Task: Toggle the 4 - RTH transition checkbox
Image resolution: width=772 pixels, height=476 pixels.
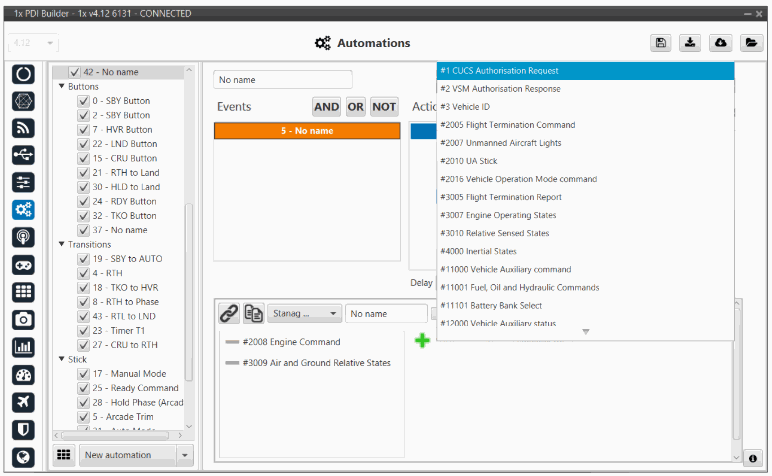Action: 84,273
